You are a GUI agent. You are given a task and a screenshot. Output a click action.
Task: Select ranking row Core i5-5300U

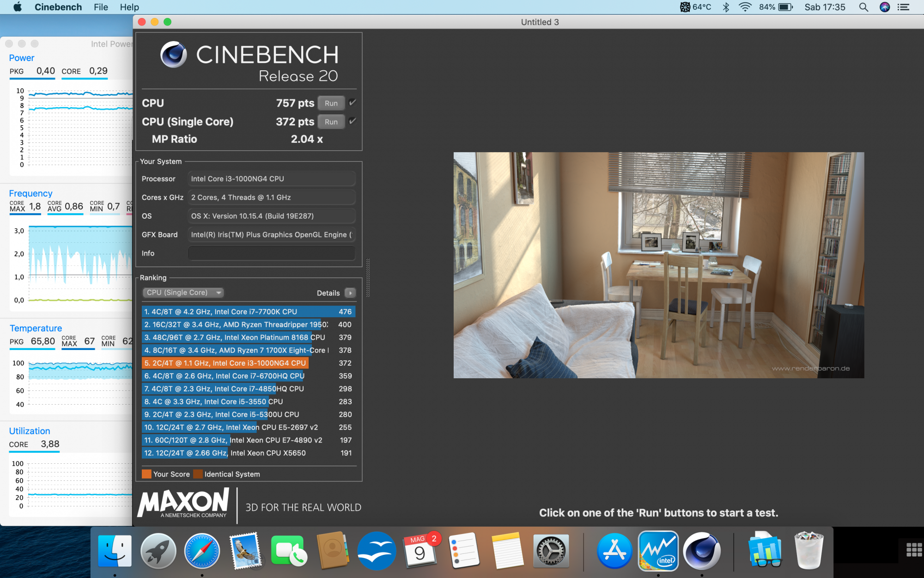click(x=249, y=415)
